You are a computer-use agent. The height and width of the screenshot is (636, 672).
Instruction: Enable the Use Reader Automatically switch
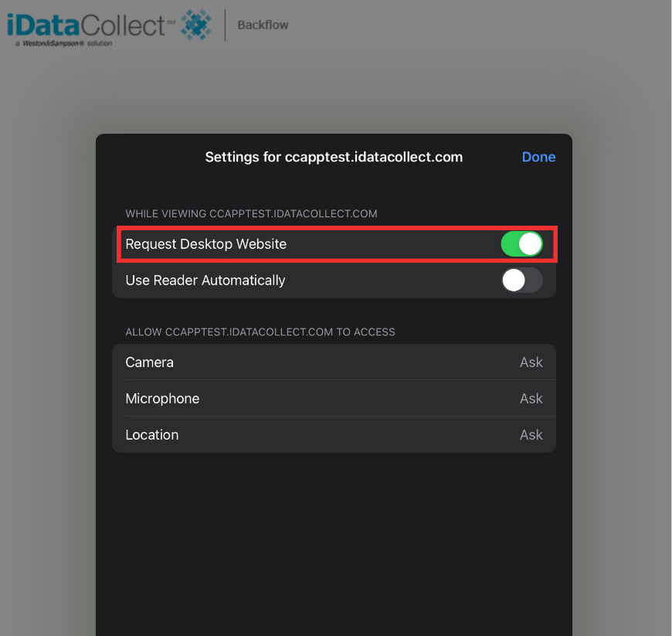pos(521,281)
